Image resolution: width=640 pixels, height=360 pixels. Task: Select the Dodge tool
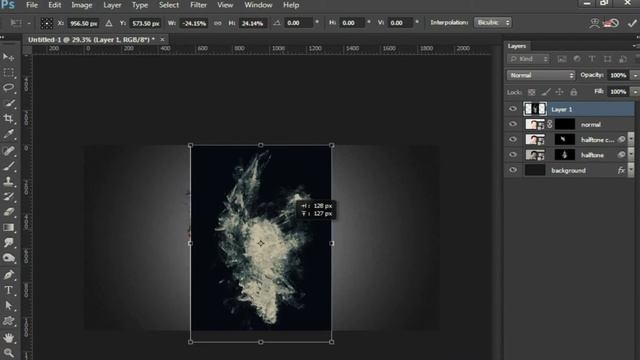pyautogui.click(x=8, y=258)
